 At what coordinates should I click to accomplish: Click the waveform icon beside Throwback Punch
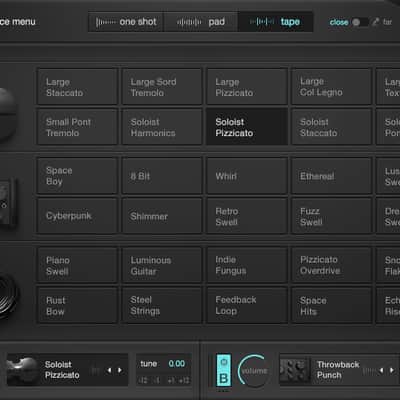point(369,370)
